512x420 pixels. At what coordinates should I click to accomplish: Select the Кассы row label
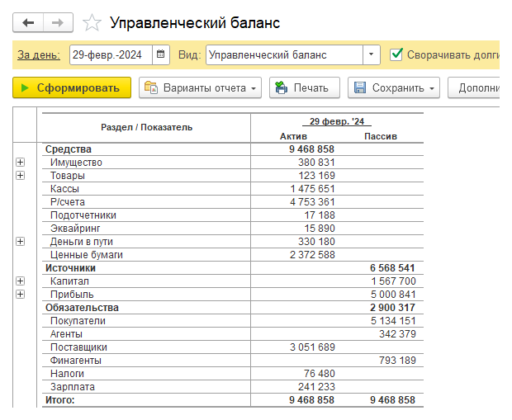point(64,189)
